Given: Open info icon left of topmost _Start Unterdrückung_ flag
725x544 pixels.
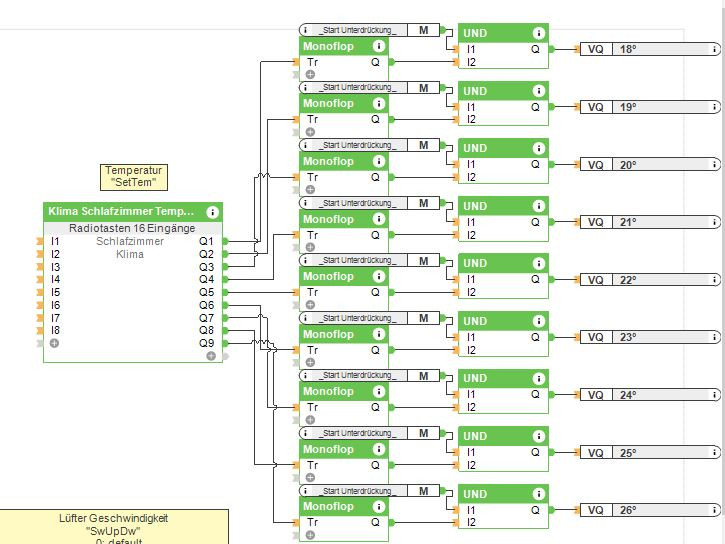Looking at the screenshot, I should point(305,31).
